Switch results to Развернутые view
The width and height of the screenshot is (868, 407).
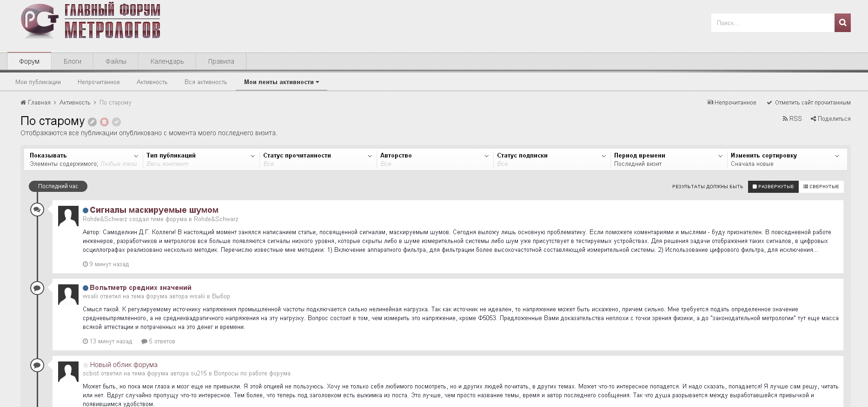pyautogui.click(x=773, y=186)
